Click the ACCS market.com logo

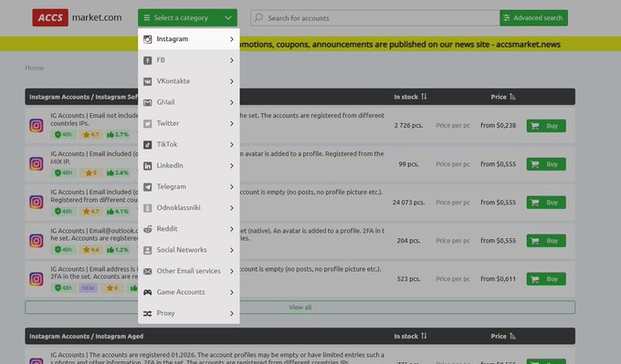click(x=78, y=18)
